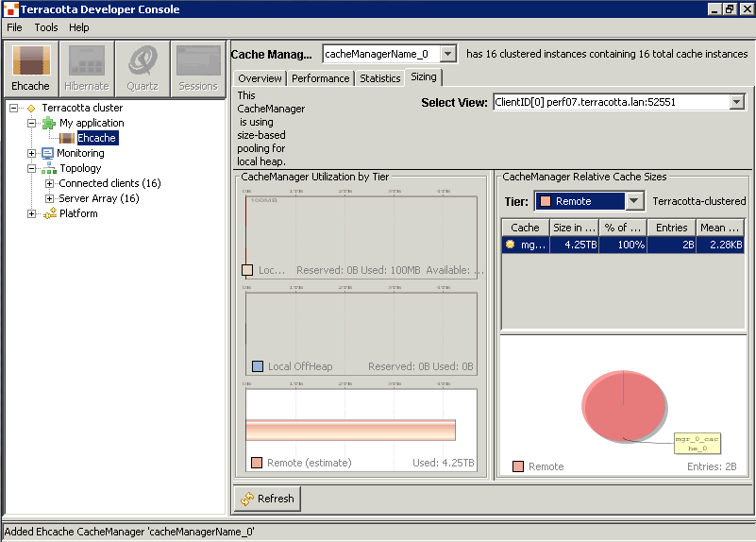Click the 'Terracotta-clustered' label
756x542 pixels.
point(699,201)
